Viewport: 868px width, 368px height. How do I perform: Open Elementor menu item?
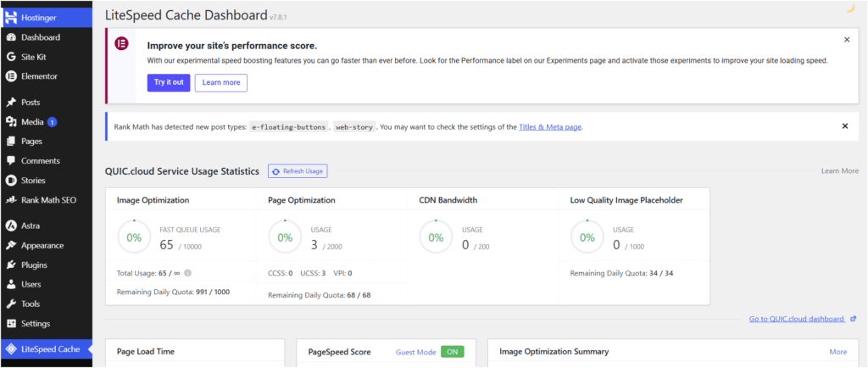47,76
